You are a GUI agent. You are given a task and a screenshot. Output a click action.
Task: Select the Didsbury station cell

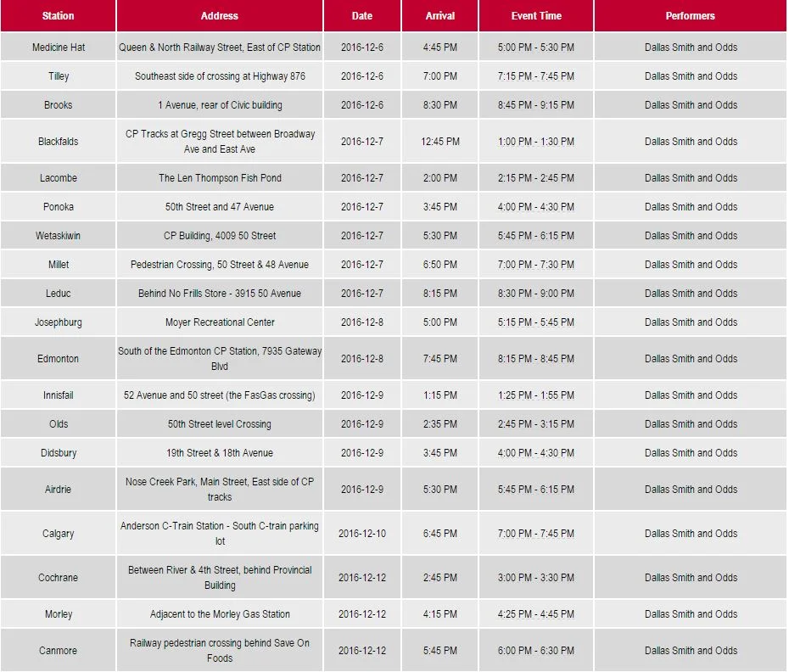tap(59, 452)
